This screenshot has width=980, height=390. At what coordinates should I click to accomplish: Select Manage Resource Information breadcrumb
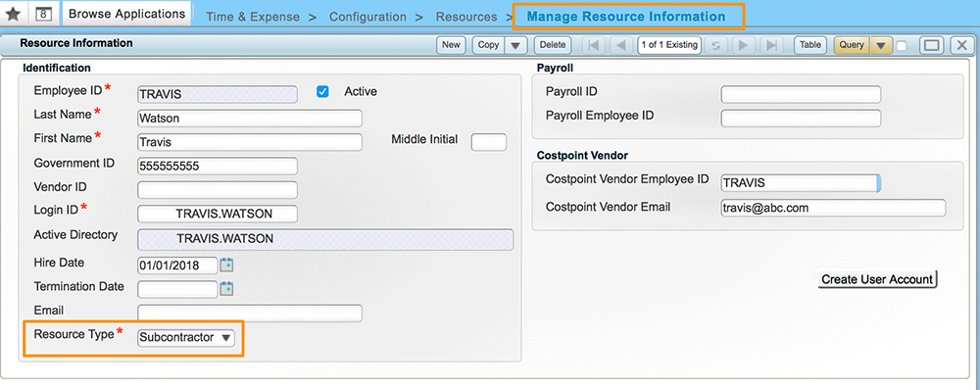[626, 17]
